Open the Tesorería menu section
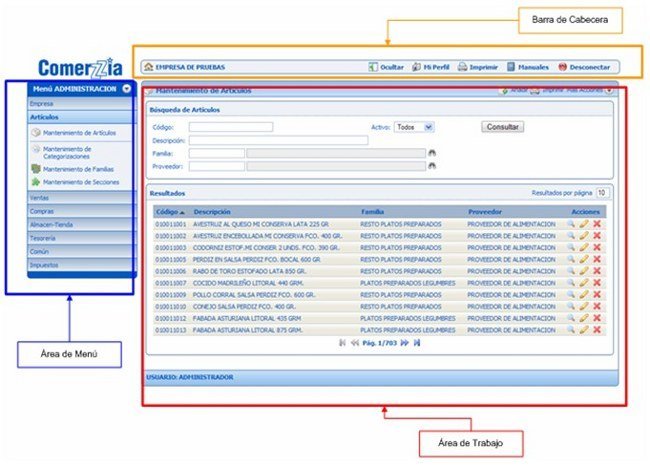Image resolution: width=650 pixels, height=467 pixels. click(x=44, y=238)
